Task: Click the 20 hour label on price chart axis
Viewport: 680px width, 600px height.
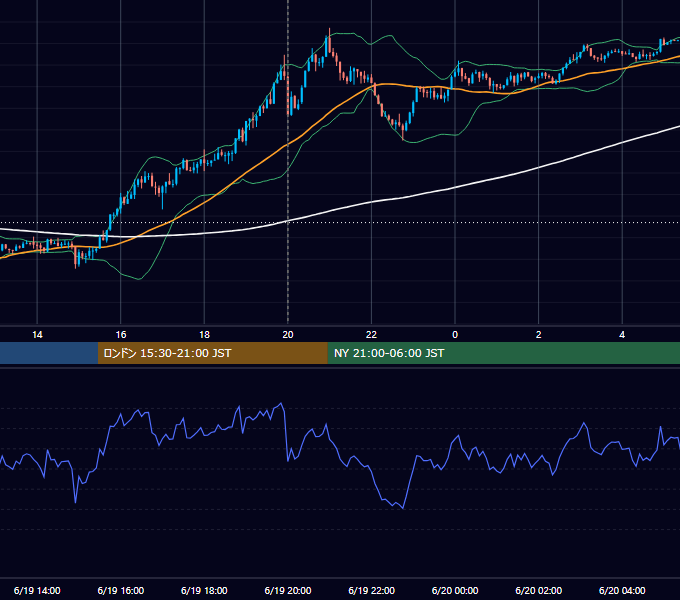Action: click(x=288, y=335)
